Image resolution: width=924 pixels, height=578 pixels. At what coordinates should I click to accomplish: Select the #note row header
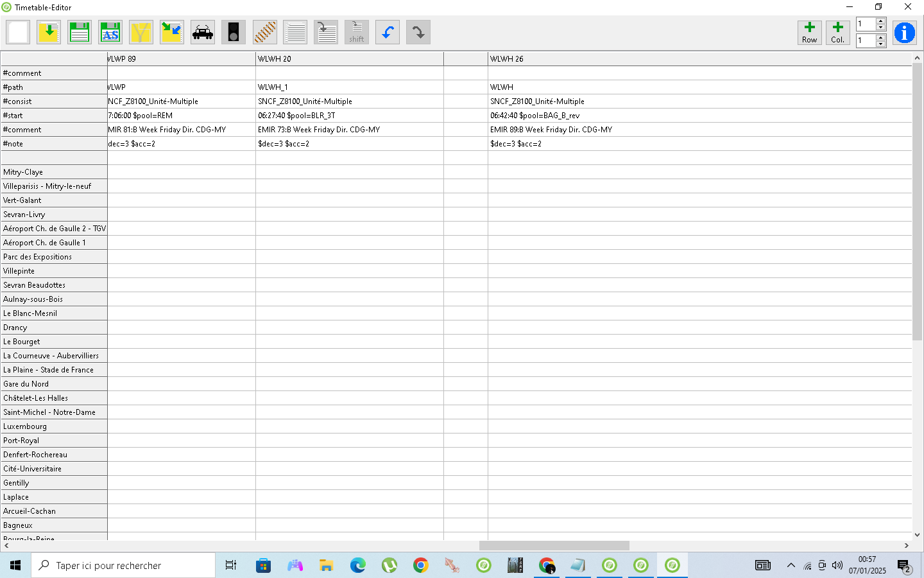(x=54, y=143)
